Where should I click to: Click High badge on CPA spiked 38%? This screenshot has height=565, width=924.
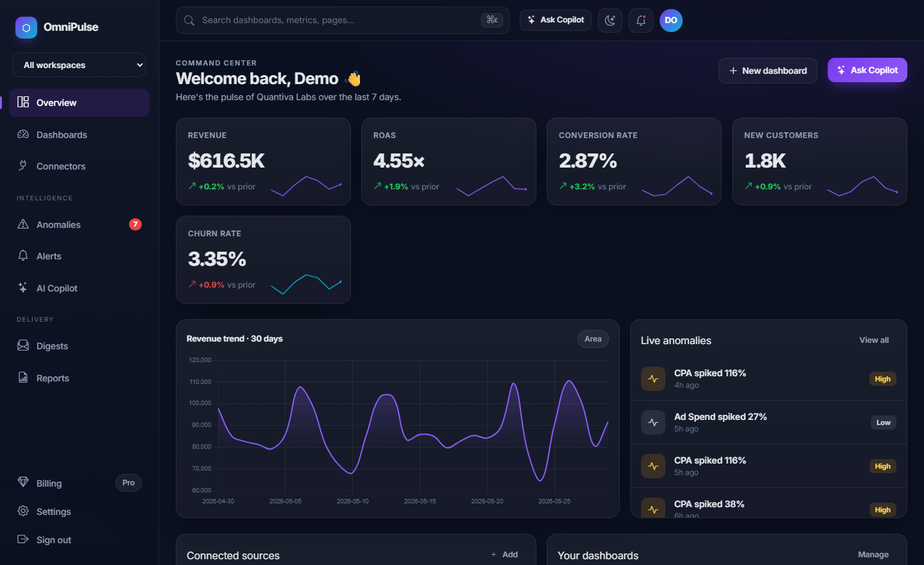[883, 510]
